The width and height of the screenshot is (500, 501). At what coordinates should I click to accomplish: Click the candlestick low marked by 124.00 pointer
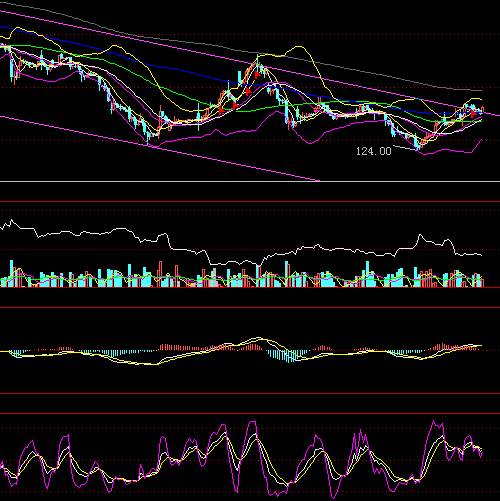pyautogui.click(x=418, y=146)
